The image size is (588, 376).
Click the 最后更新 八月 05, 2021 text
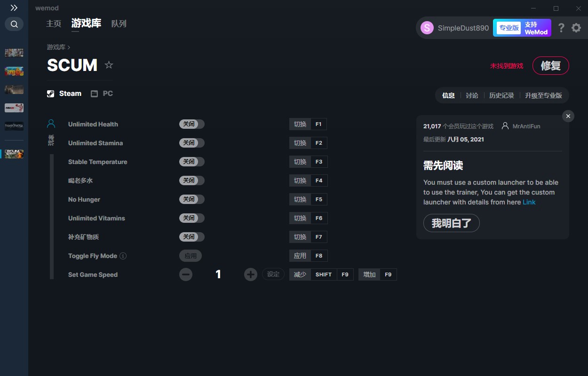453,139
